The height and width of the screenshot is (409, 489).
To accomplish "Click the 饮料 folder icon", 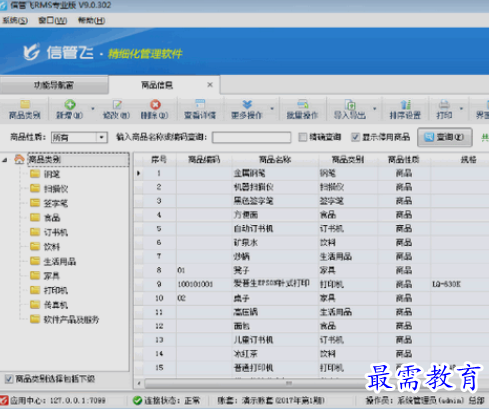I will pyautogui.click(x=35, y=246).
